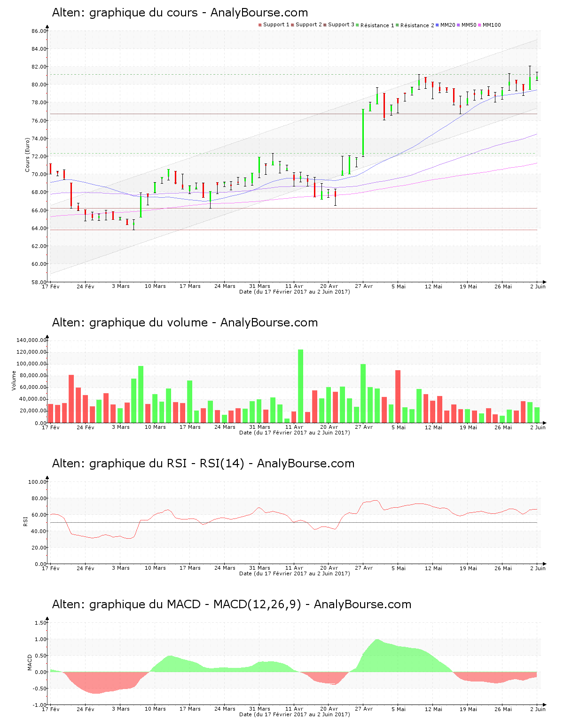Click the Support 1 red legend swatch
Viewport: 564px width, 728px height.
pos(260,25)
